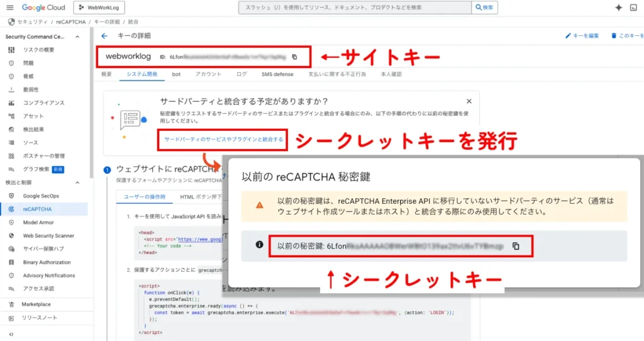
Task: Open Web Security Scanner in sidebar
Action: (x=48, y=235)
